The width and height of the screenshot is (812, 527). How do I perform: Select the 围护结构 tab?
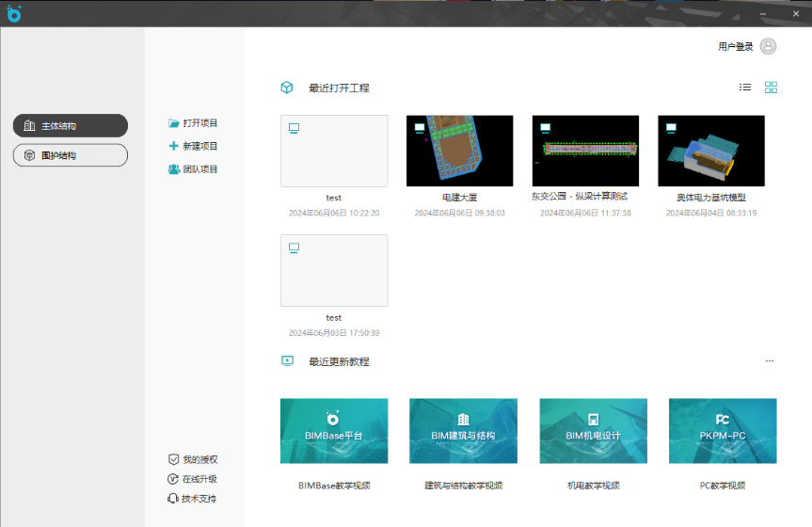coord(71,155)
